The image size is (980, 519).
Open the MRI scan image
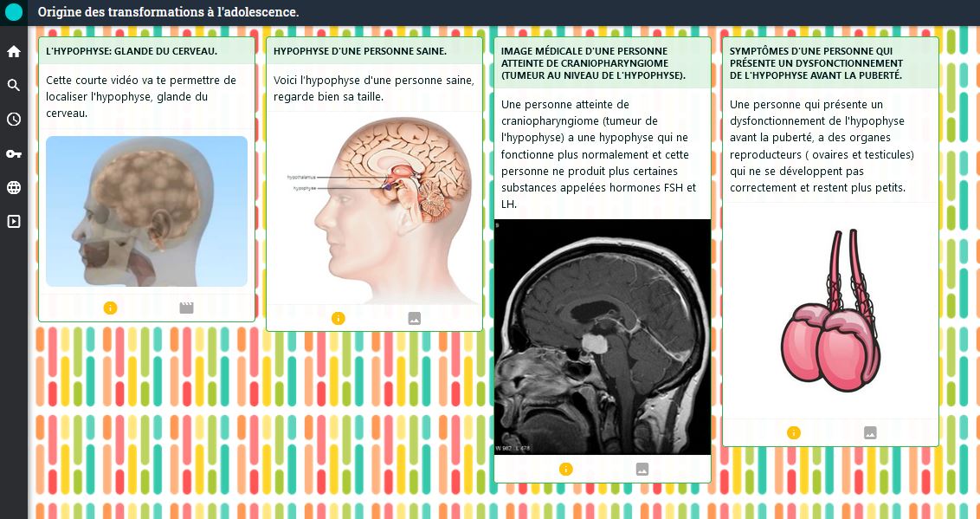tap(602, 336)
